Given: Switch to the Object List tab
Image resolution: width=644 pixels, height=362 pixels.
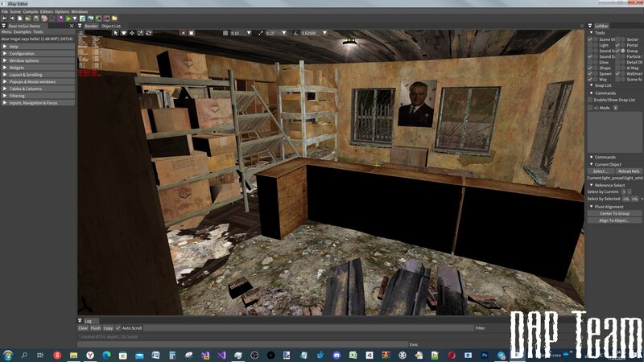Looking at the screenshot, I should click(111, 26).
